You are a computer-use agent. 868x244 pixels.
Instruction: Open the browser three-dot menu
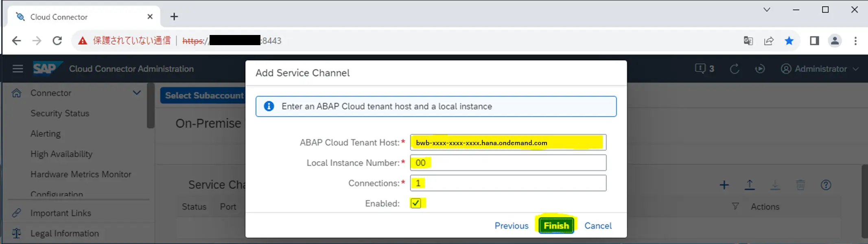[855, 41]
